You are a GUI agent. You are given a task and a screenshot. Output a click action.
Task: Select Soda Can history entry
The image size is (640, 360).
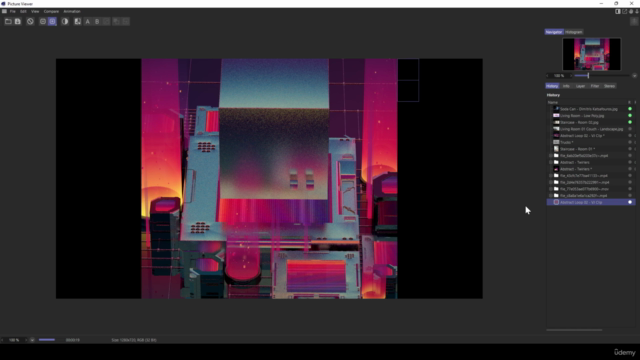click(x=589, y=109)
